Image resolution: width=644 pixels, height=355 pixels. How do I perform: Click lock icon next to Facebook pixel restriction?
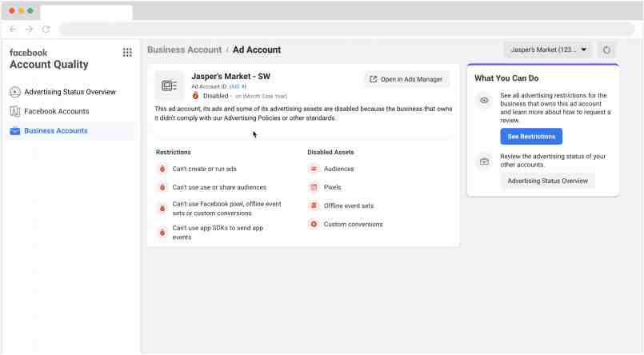click(x=162, y=209)
